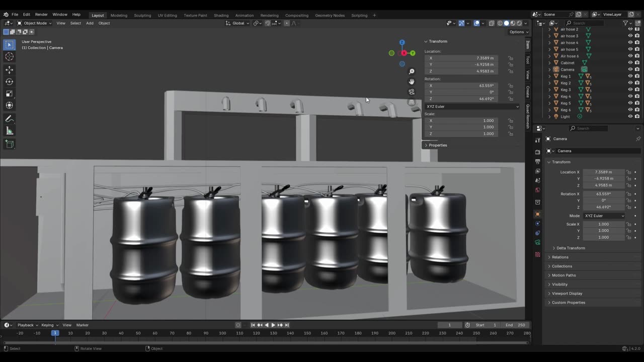Select rendered viewport shading icon
This screenshot has width=644, height=362.
(x=519, y=23)
